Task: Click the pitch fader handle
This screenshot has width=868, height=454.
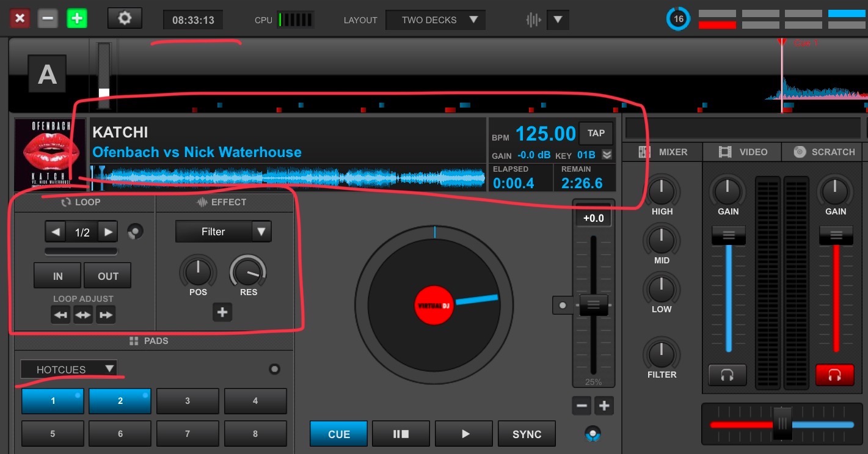Action: coord(593,304)
